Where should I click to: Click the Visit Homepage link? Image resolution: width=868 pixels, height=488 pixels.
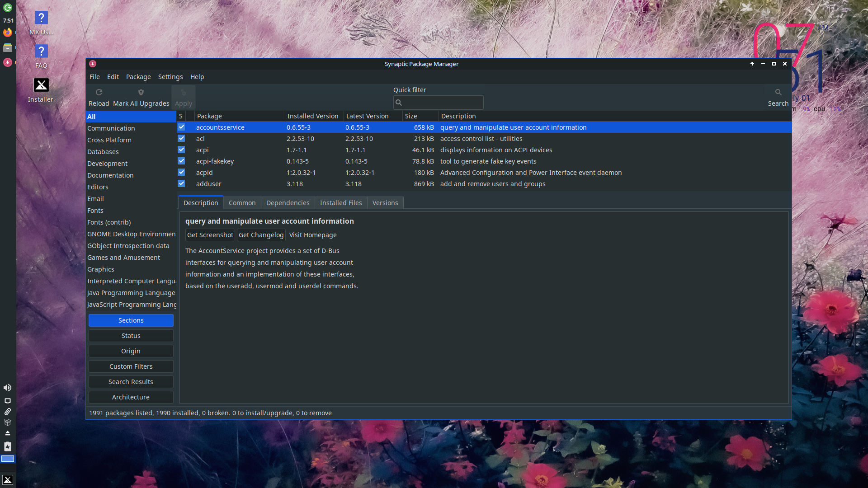(313, 235)
